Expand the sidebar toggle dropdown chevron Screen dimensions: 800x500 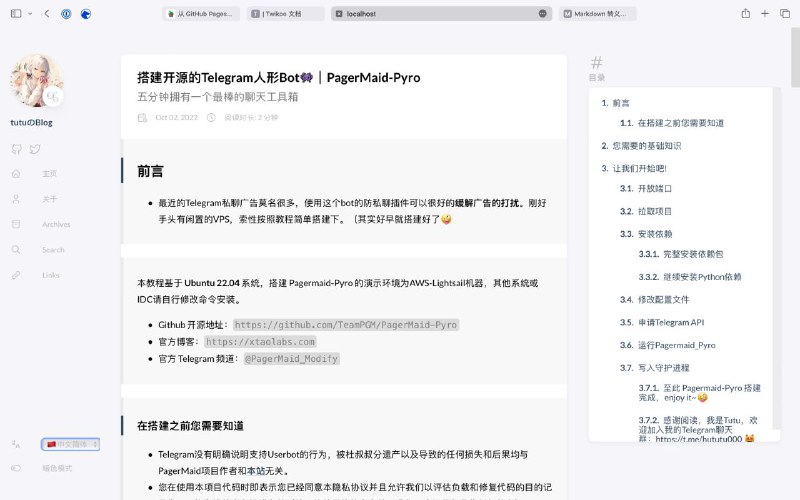[x=30, y=14]
